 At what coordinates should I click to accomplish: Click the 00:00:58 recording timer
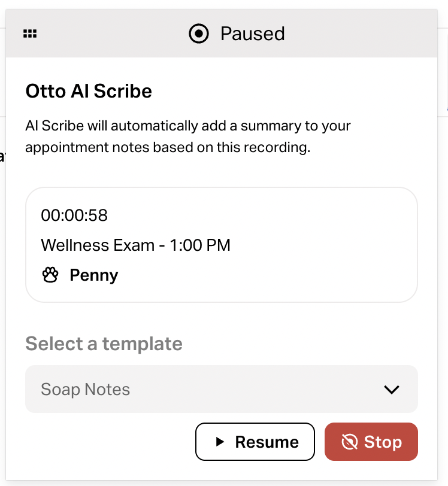coord(74,215)
